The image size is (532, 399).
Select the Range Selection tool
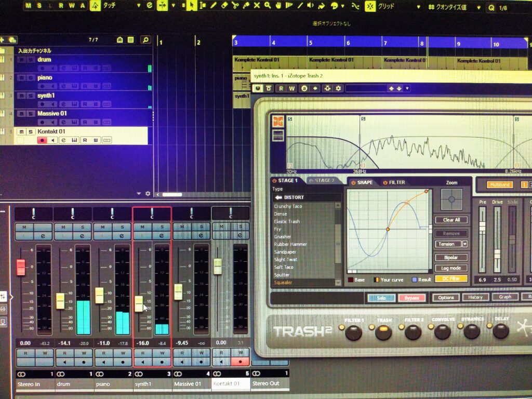point(203,5)
